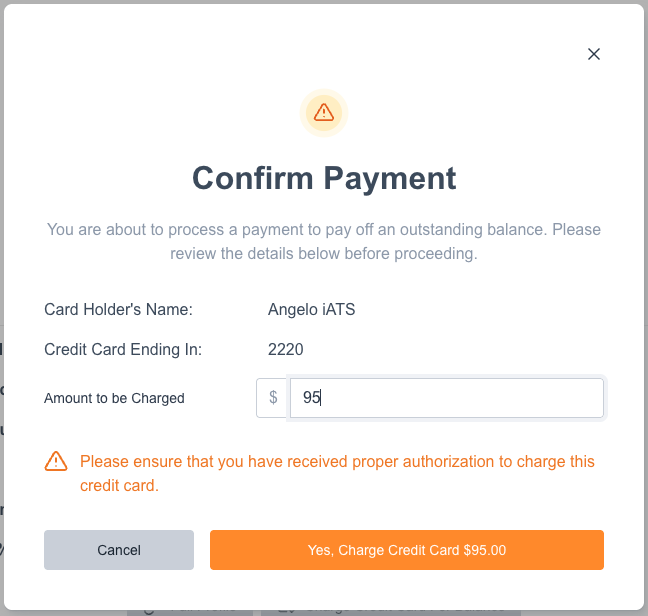
Task: Click the partially hidden right button below the dialog
Action: point(390,611)
